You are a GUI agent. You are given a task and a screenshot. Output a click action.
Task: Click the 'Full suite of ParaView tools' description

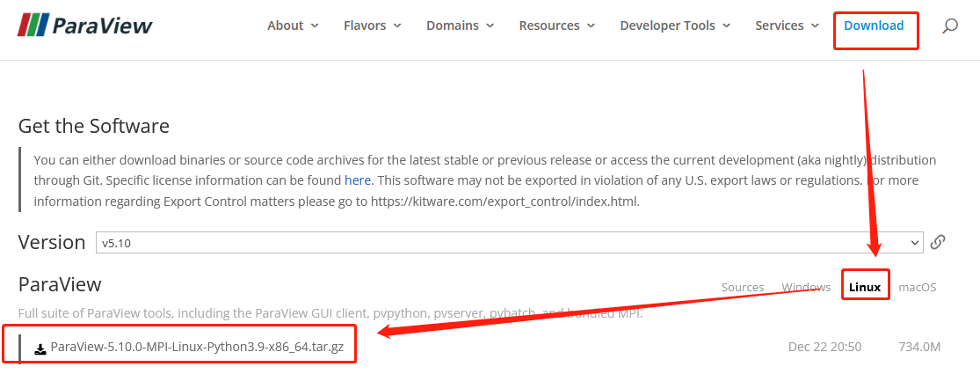330,312
